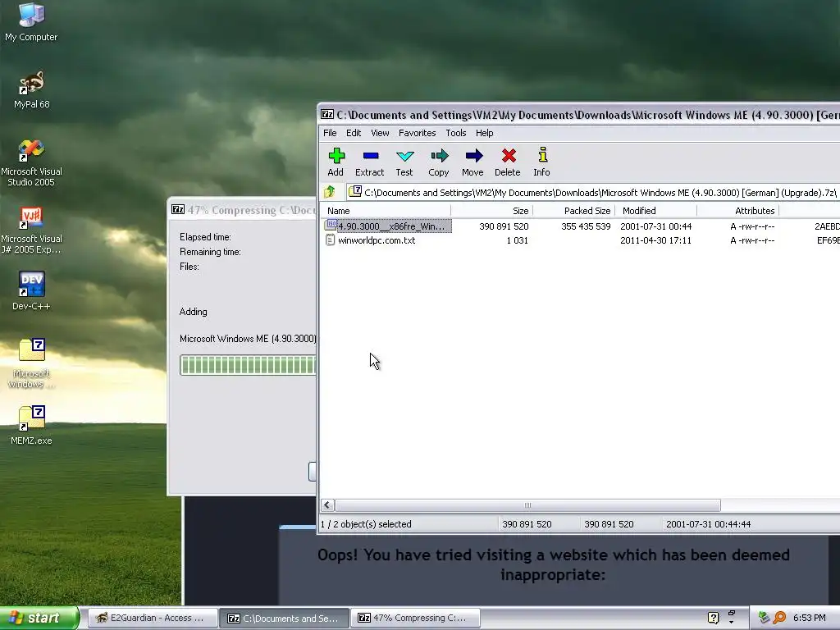Screen dimensions: 840x630
Task: Switch to E2Guardian taskbar window
Action: (152, 619)
